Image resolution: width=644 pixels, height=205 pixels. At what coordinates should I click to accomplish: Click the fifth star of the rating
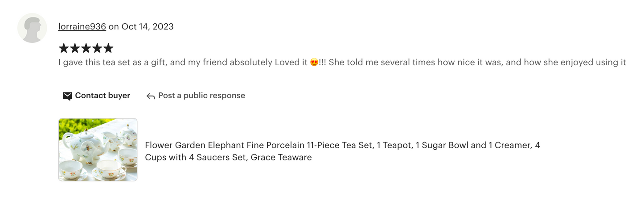tap(108, 48)
